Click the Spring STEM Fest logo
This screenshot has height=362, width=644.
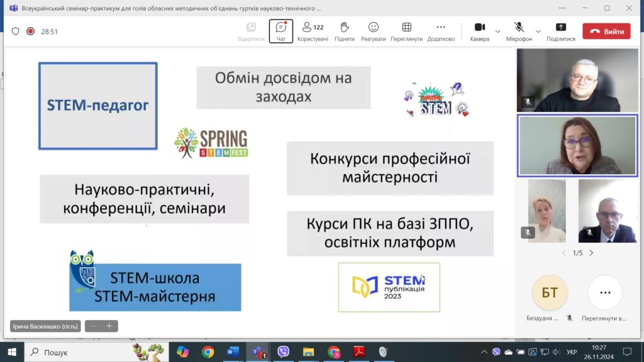tap(211, 143)
